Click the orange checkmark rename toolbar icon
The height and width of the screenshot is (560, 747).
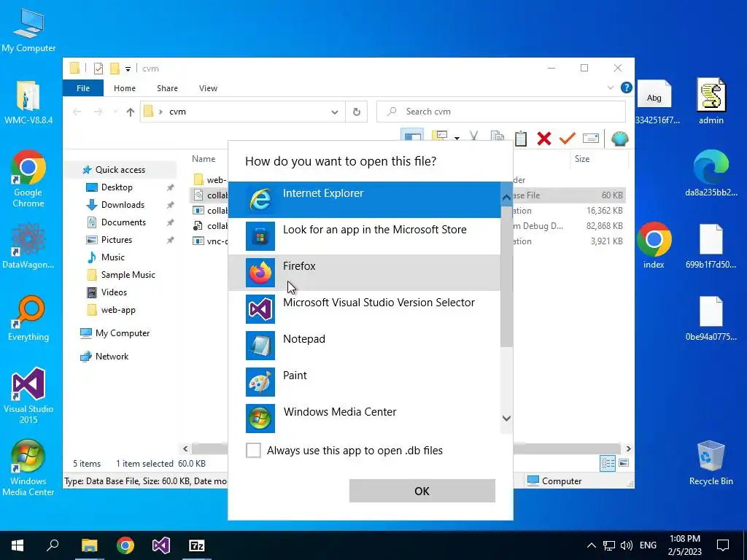click(x=567, y=139)
